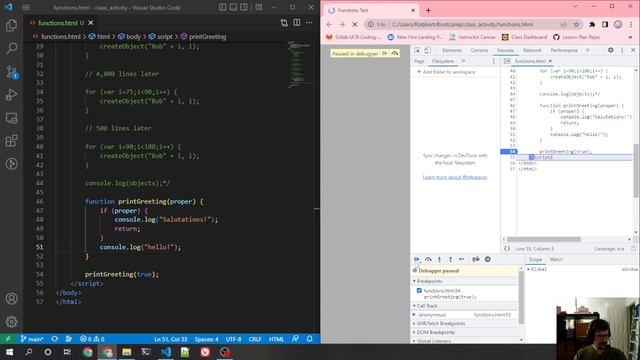
Task: Stop loading the page in Chrome
Action: pyautogui.click(x=355, y=24)
